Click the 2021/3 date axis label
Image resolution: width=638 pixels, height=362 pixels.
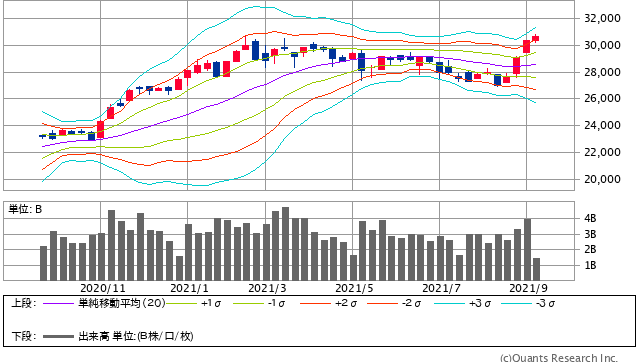point(267,288)
